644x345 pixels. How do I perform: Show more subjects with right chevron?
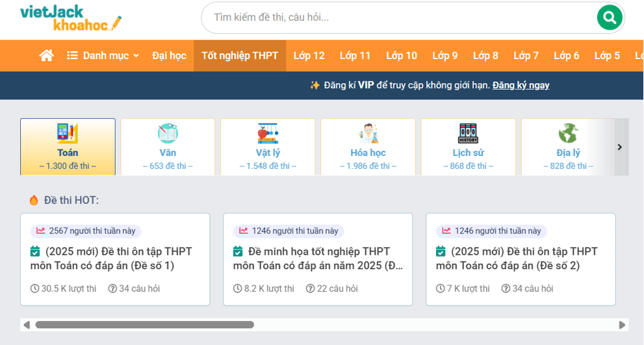pyautogui.click(x=620, y=147)
